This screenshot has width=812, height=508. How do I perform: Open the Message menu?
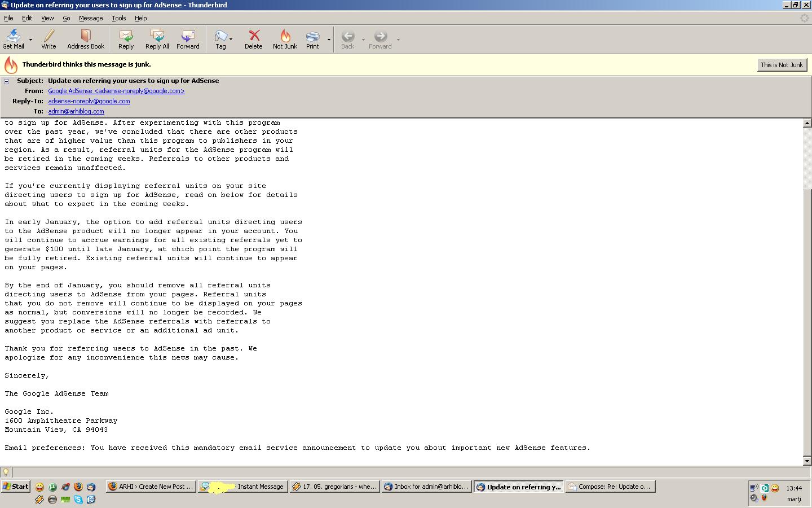tap(91, 18)
